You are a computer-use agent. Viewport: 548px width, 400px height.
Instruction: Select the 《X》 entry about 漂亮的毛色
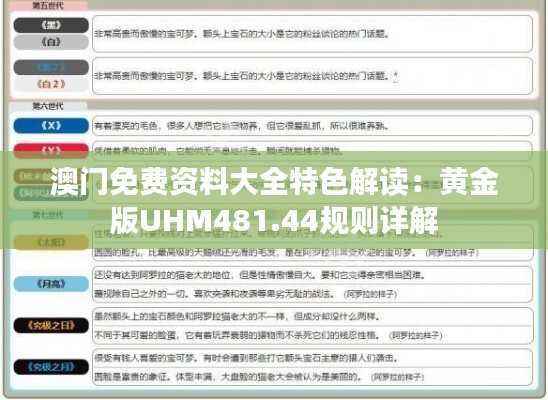[241, 126]
